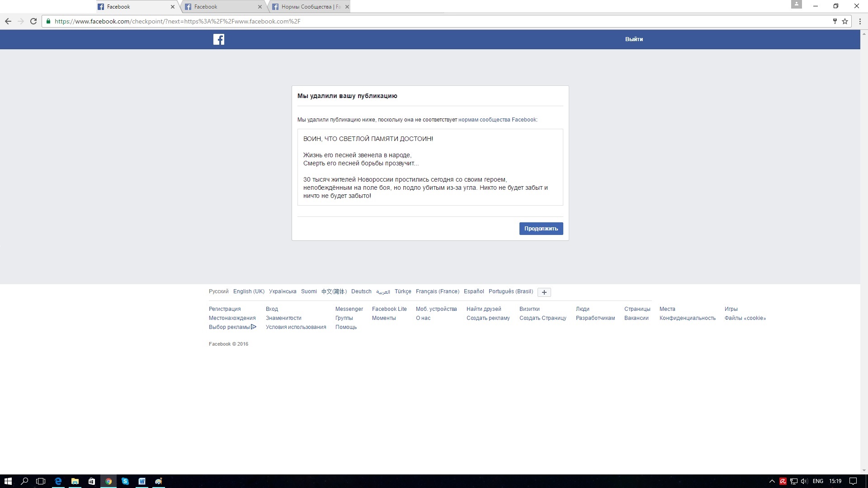Choose Deutsch language
868x488 pixels.
[361, 291]
